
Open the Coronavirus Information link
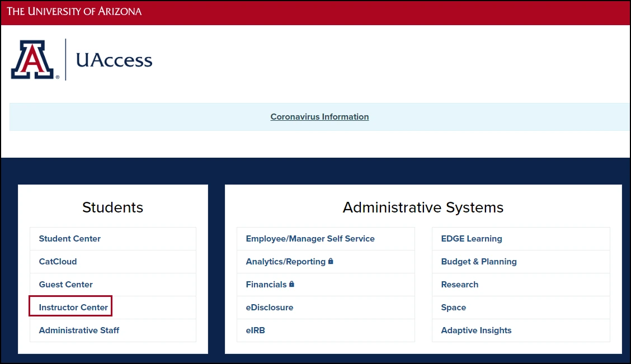click(x=319, y=117)
